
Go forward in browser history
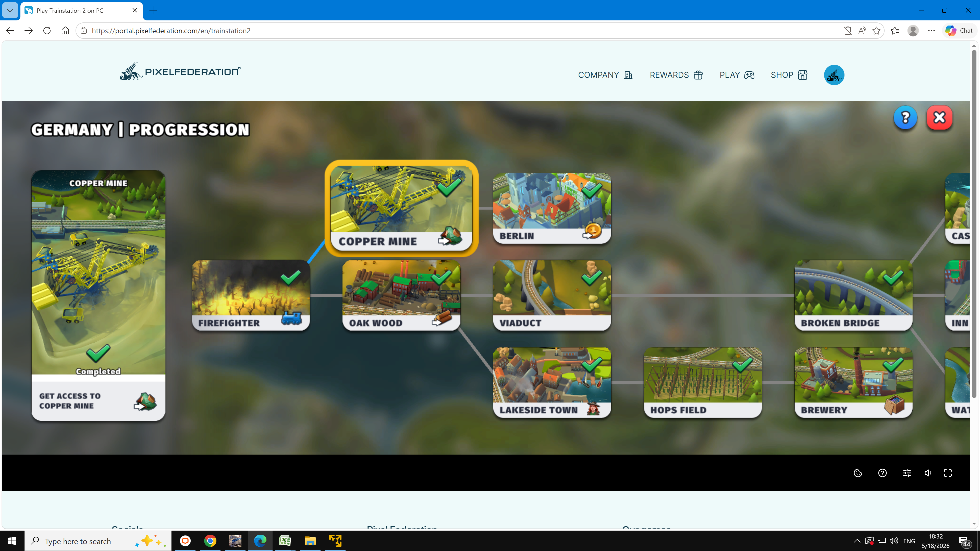[x=29, y=30]
